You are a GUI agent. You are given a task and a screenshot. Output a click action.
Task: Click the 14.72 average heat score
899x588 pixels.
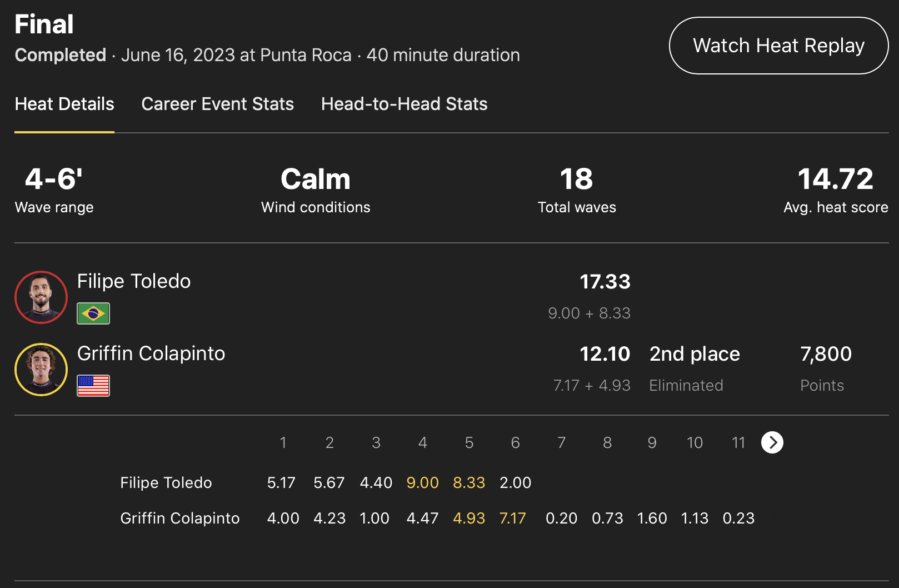[x=835, y=180]
